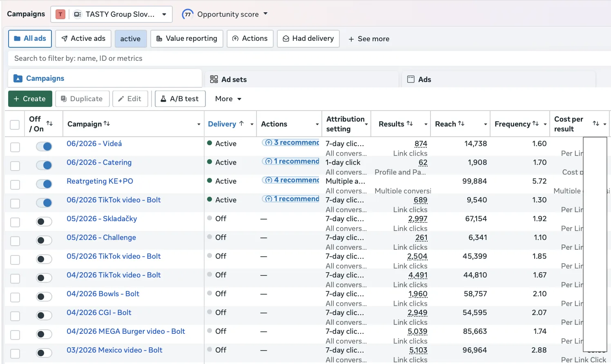Open Campaign column options dropdown arrow

[x=198, y=124]
